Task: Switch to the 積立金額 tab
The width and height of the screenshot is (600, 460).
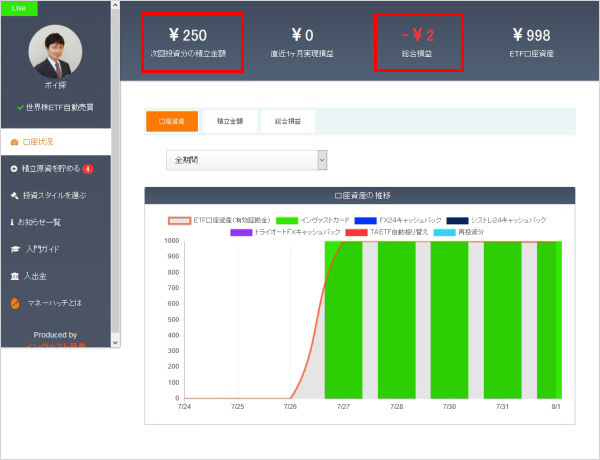Action: [x=230, y=121]
